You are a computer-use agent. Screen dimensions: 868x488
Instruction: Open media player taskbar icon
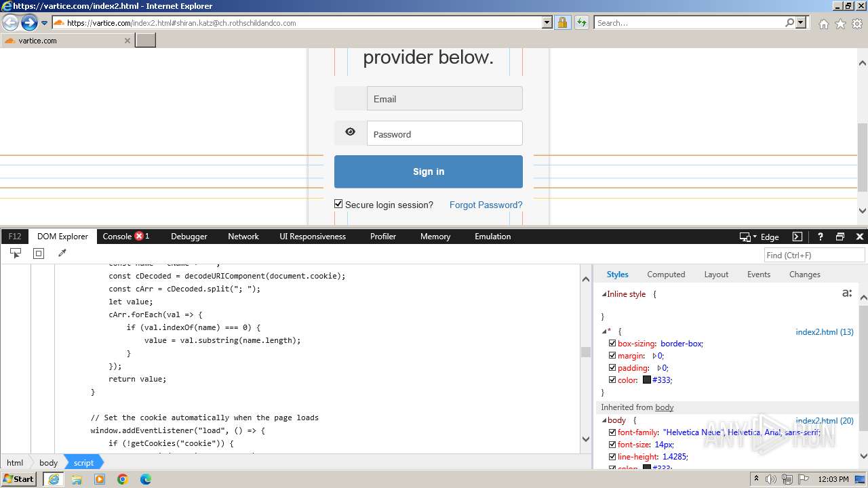pyautogui.click(x=100, y=479)
